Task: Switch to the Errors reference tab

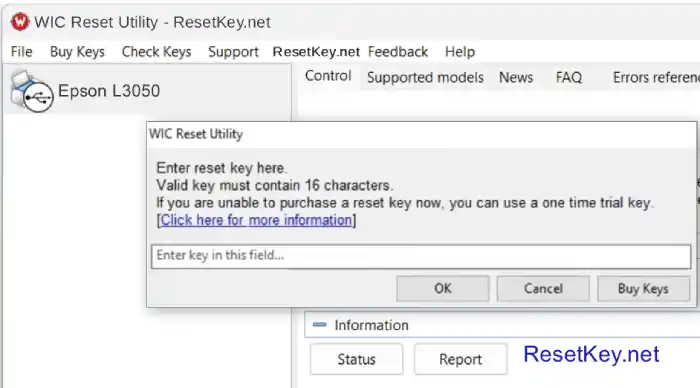Action: pyautogui.click(x=656, y=78)
